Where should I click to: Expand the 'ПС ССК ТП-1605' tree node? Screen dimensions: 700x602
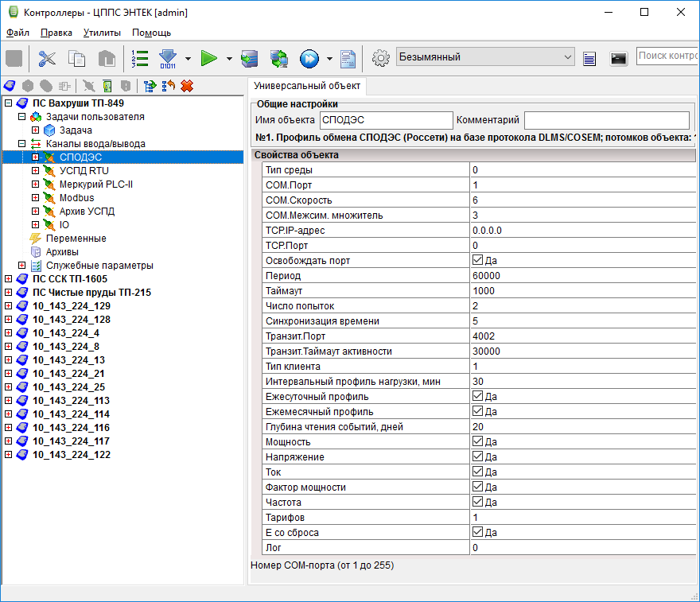(9, 279)
